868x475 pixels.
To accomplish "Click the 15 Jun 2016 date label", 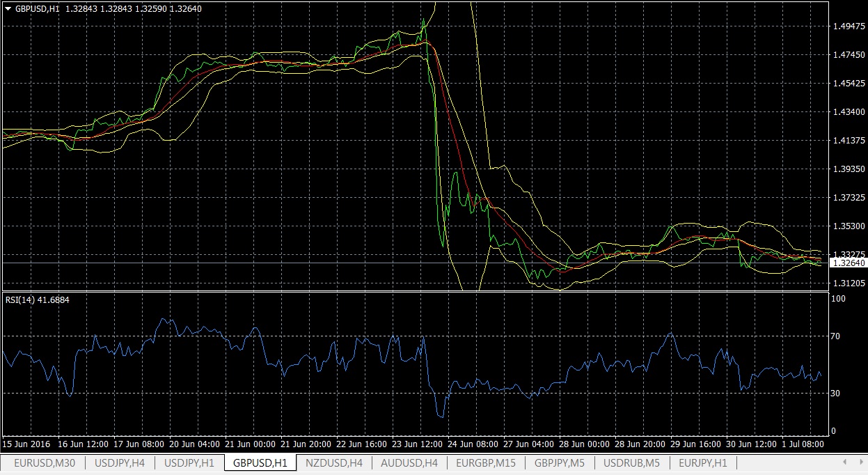I will click(x=27, y=444).
